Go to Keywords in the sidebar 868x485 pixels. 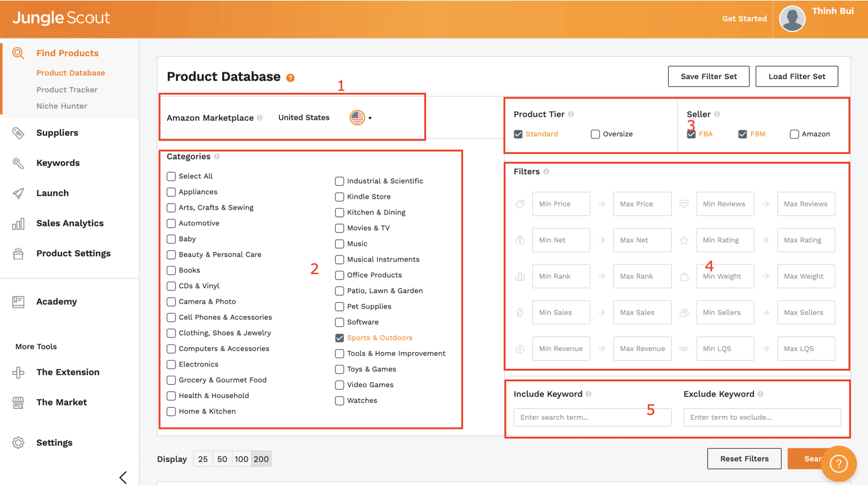[x=58, y=163]
